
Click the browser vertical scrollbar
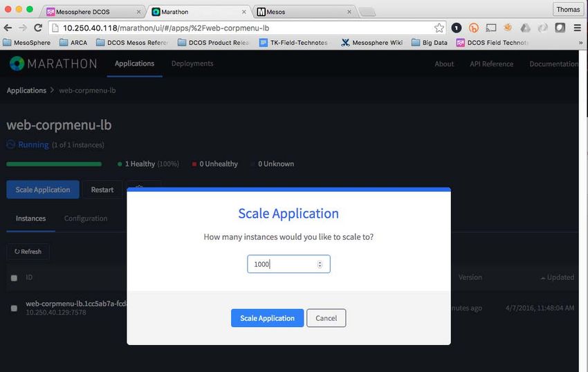(x=583, y=211)
